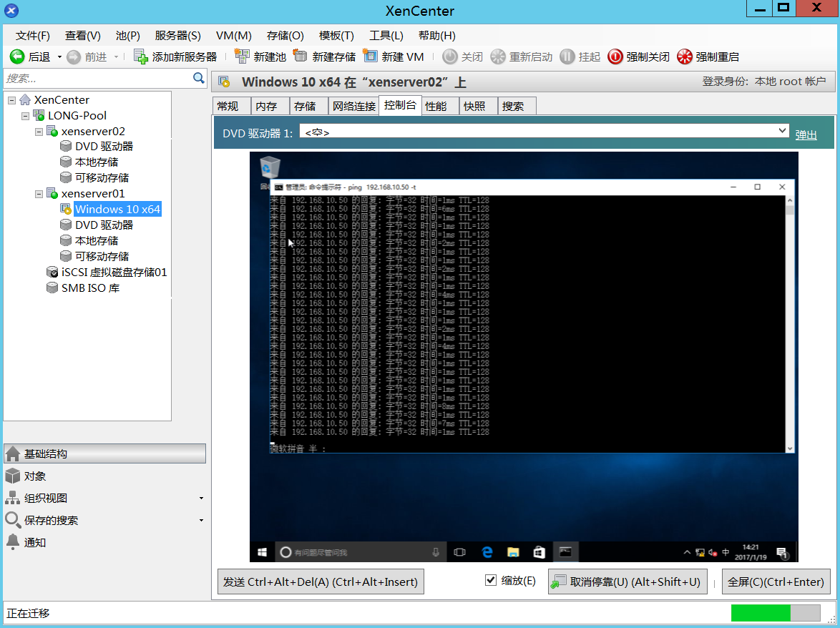Click the 发送 Ctrl+Alt+Del button
The width and height of the screenshot is (840, 628).
click(321, 582)
